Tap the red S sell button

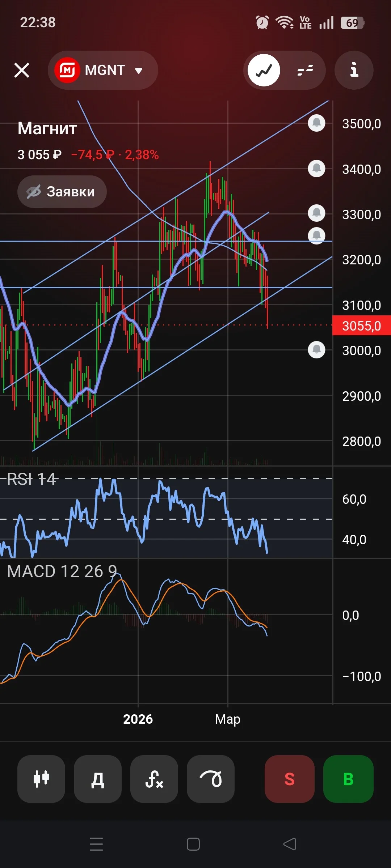290,779
